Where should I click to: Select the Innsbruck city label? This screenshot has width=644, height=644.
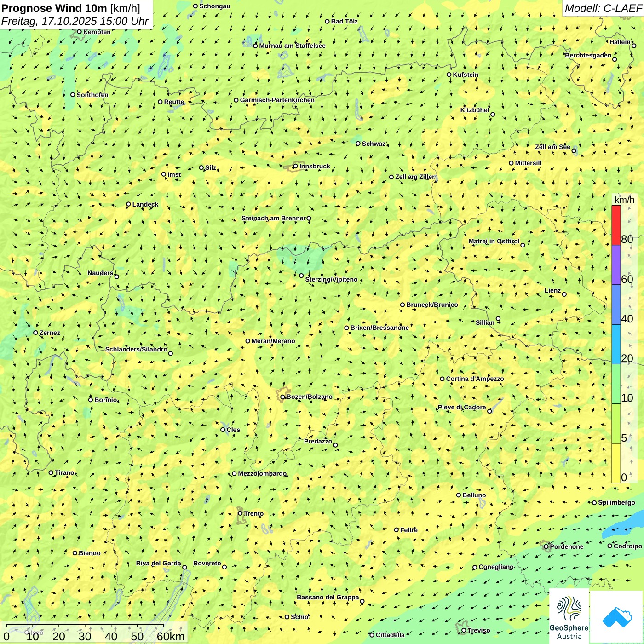click(x=315, y=166)
